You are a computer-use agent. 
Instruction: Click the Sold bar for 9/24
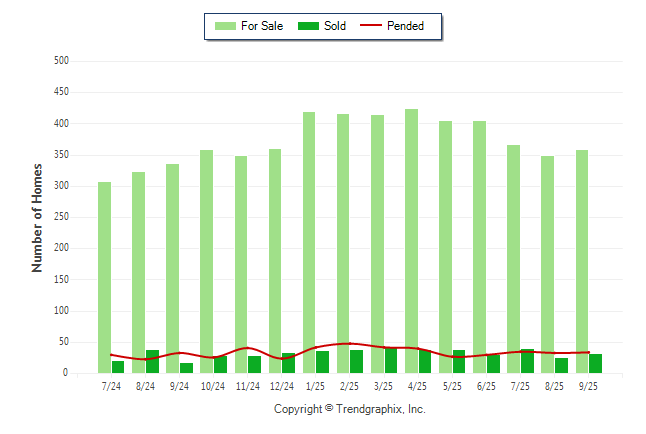[186, 368]
